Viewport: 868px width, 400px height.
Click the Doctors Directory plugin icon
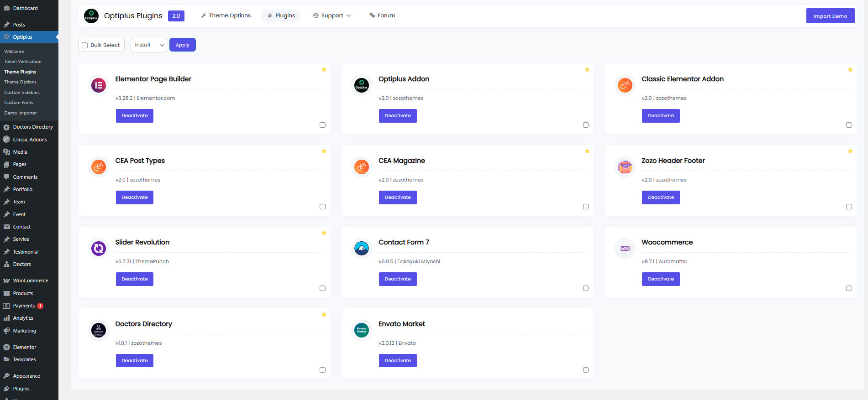coord(99,330)
